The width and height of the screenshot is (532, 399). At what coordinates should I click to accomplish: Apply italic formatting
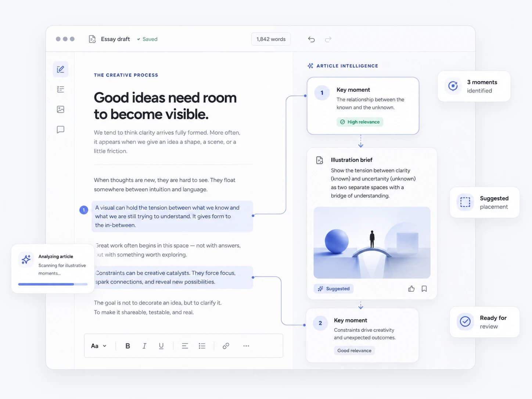144,346
